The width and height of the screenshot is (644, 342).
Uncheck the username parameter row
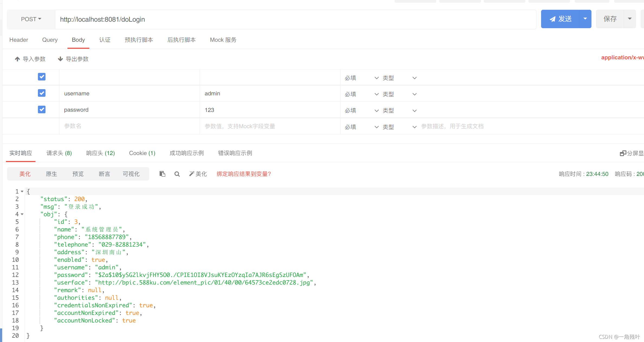[x=42, y=93]
